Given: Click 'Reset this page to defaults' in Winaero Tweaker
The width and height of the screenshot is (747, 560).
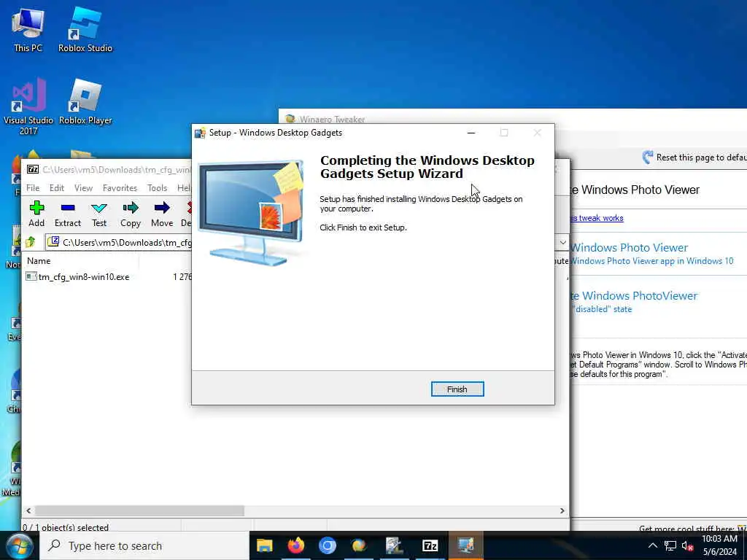Looking at the screenshot, I should click(694, 157).
